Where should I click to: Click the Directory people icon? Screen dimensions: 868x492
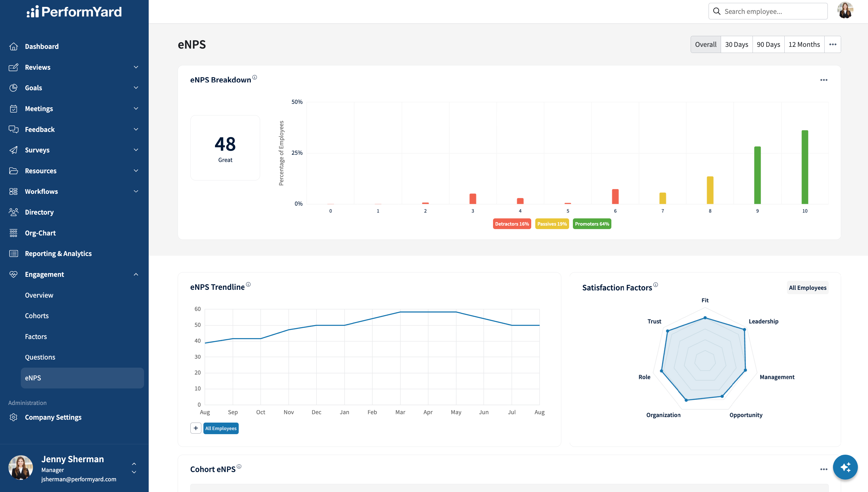pyautogui.click(x=14, y=212)
